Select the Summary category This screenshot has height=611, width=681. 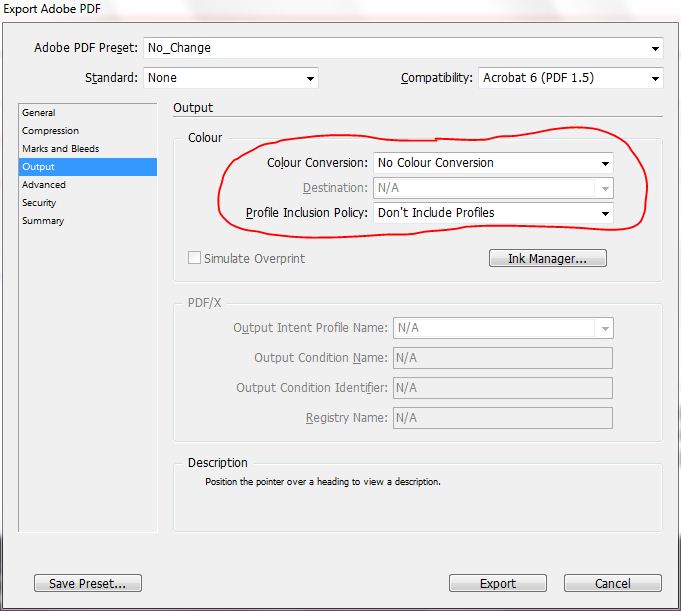(88, 221)
